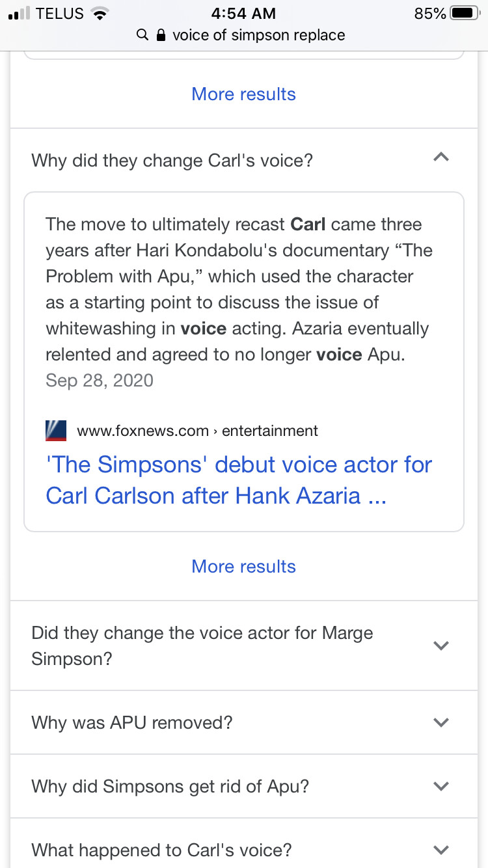Tap the cellular signal bars icon
Image resolution: width=488 pixels, height=868 pixels.
point(19,14)
